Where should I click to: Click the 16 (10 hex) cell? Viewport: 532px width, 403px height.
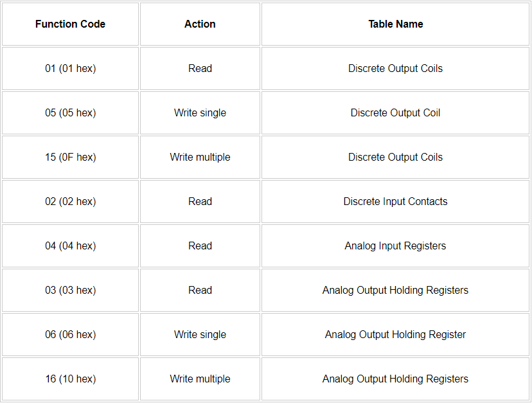click(70, 379)
